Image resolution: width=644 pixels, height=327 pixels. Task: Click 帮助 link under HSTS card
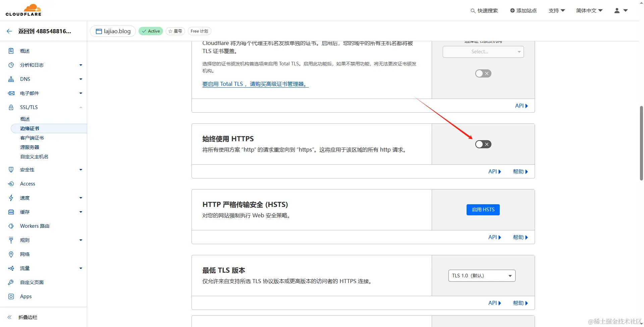(520, 237)
